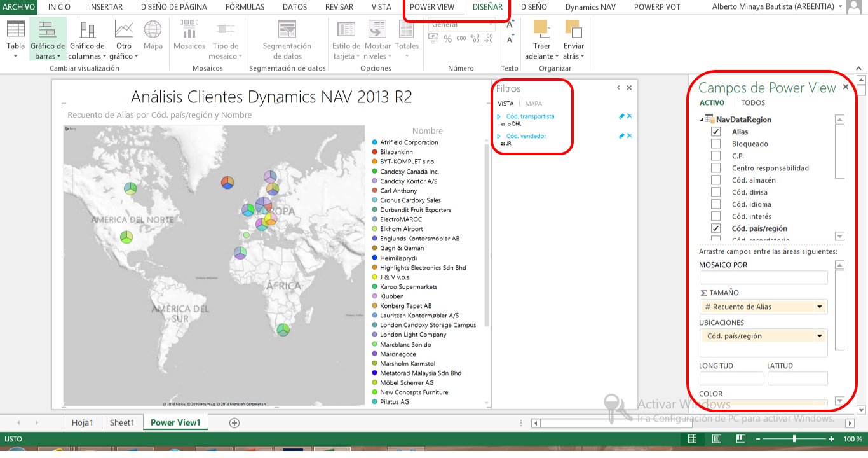Zoom out with the minus button
Viewport: 868px width, 458px height.
point(757,439)
